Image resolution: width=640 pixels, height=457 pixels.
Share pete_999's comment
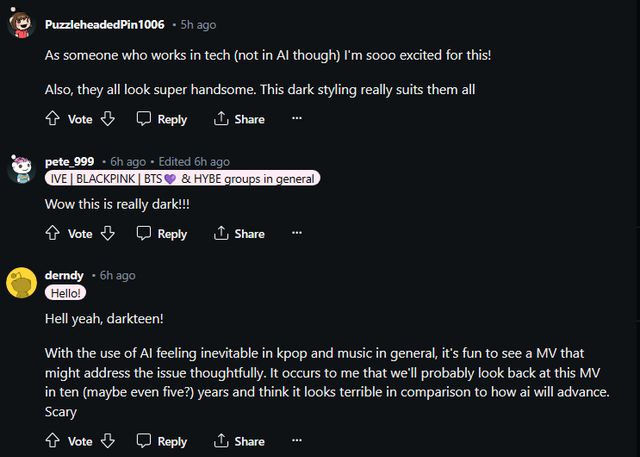click(239, 234)
